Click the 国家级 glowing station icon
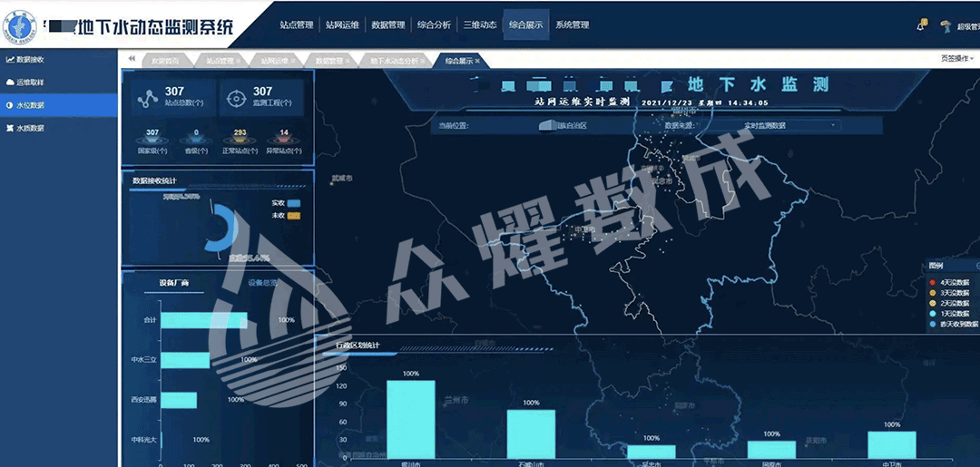 pos(152,140)
